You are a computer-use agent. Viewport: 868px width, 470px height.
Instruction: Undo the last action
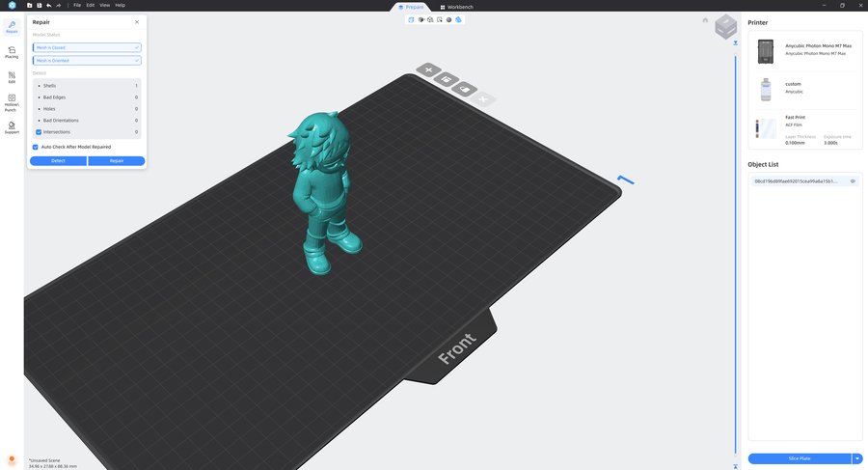coord(49,5)
